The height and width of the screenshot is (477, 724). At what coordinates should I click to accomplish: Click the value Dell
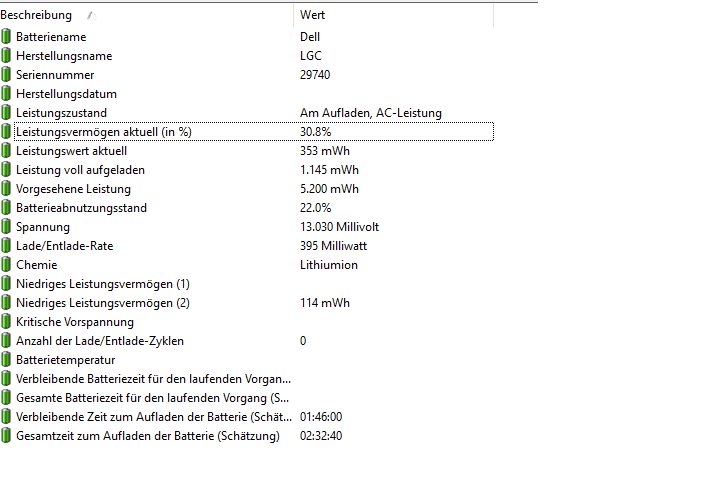tap(310, 36)
